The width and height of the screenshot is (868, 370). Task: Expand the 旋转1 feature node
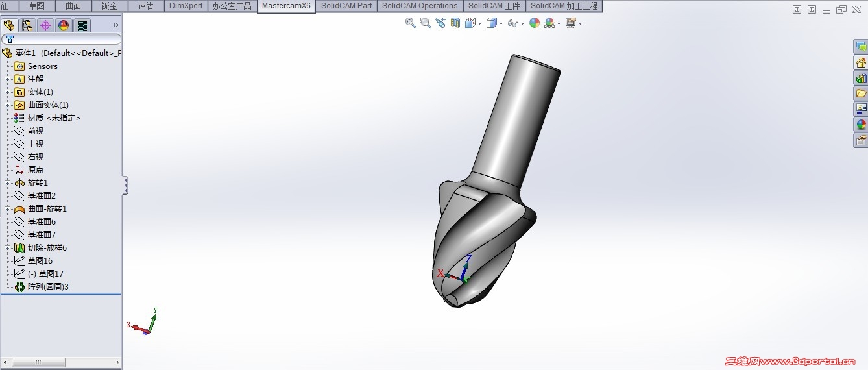tap(8, 183)
